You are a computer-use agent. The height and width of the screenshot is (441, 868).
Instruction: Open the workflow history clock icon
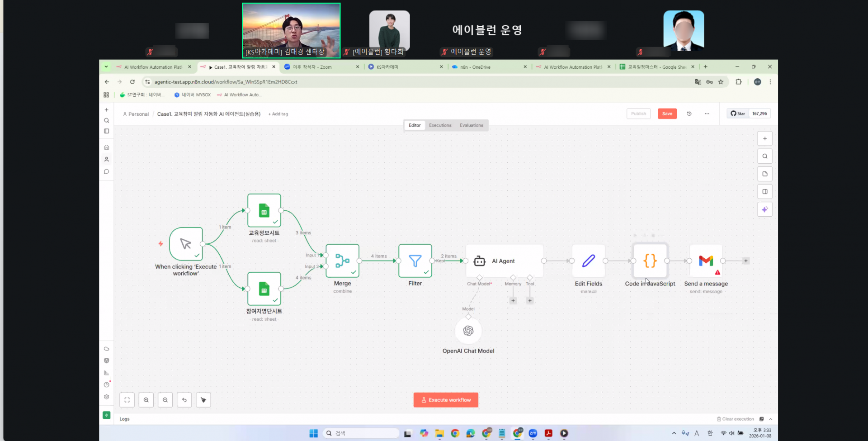click(x=689, y=114)
